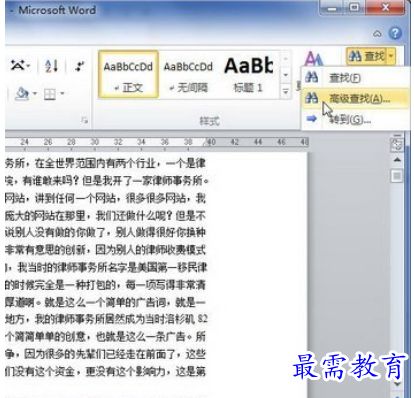
Task: Click text line containing 简单的广告词
Action: 106,302
